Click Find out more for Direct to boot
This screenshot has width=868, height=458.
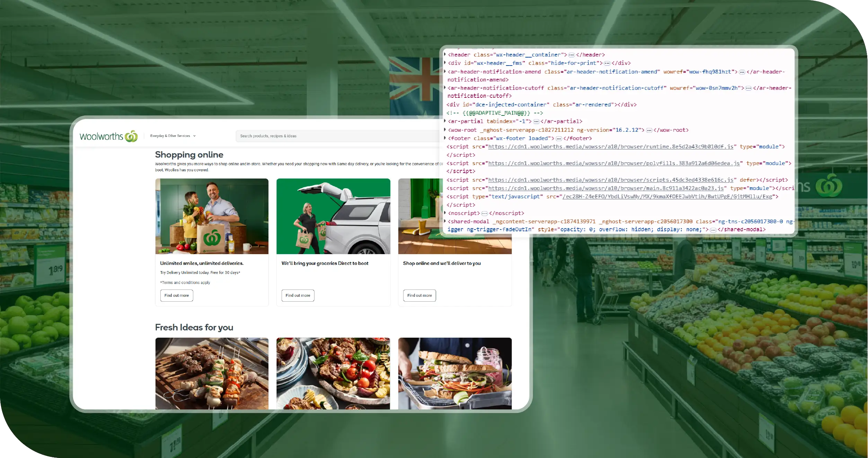(x=298, y=295)
